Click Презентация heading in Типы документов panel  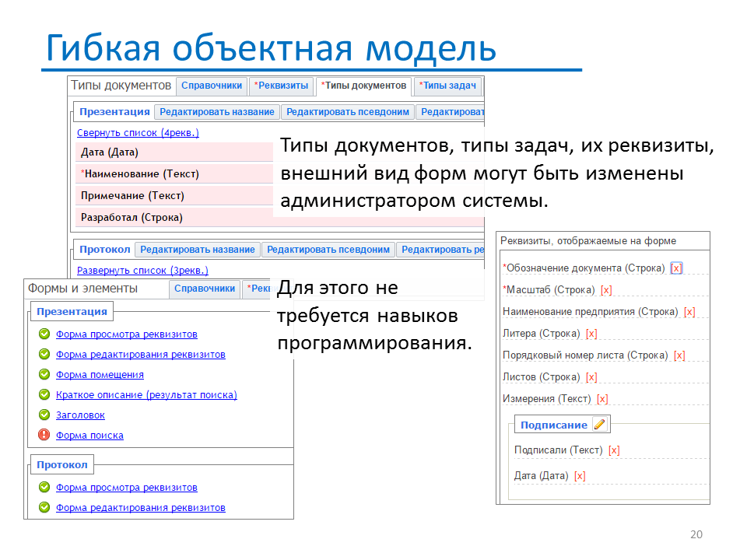pyautogui.click(x=114, y=112)
